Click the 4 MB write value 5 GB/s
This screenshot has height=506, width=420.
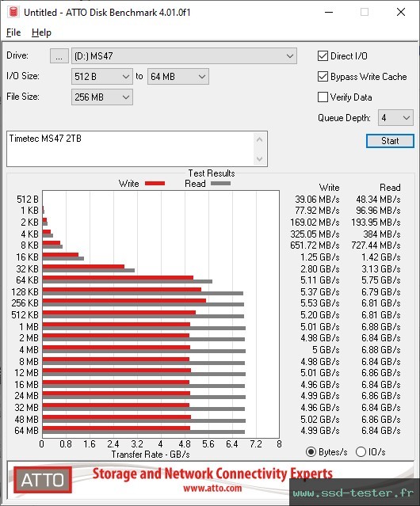point(326,349)
